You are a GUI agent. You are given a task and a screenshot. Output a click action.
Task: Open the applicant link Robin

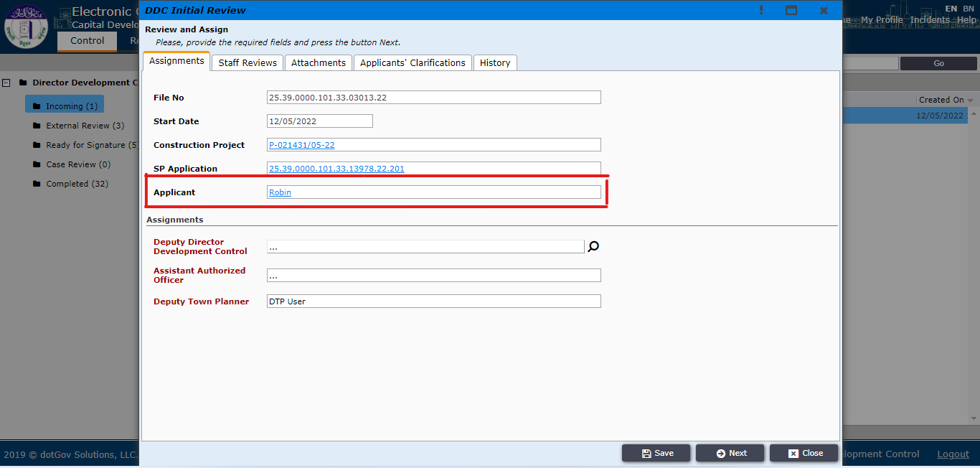coord(280,192)
